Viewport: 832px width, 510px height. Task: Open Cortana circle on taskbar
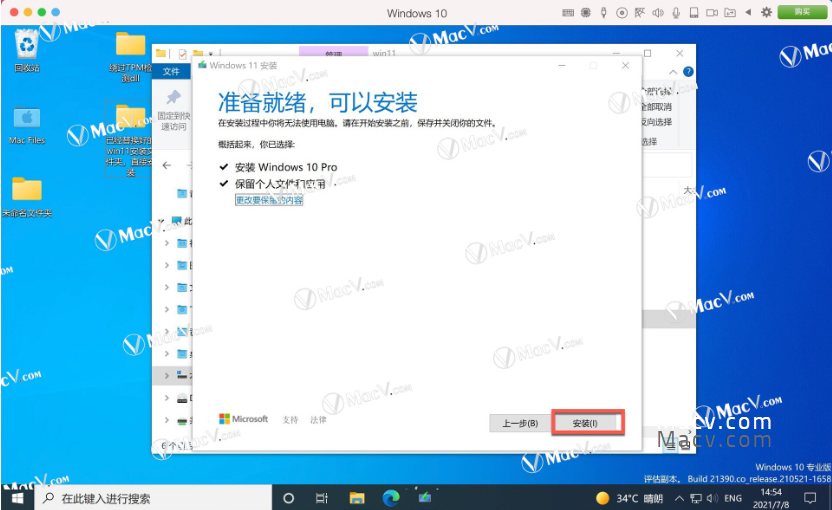[x=289, y=498]
